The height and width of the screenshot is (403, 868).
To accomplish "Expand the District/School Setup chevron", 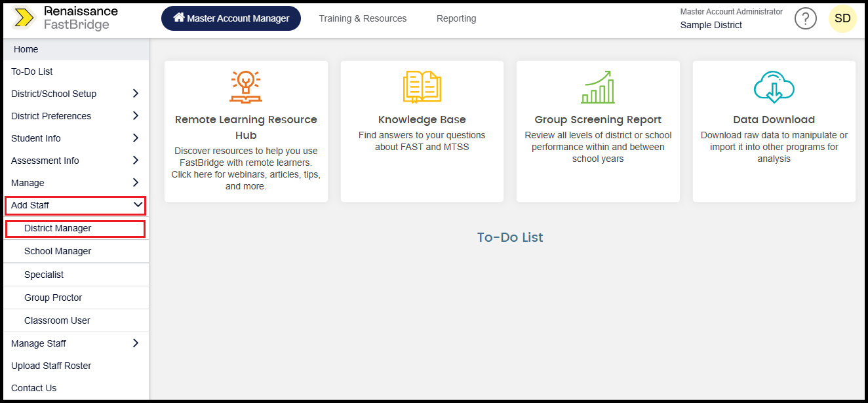I will (x=136, y=94).
